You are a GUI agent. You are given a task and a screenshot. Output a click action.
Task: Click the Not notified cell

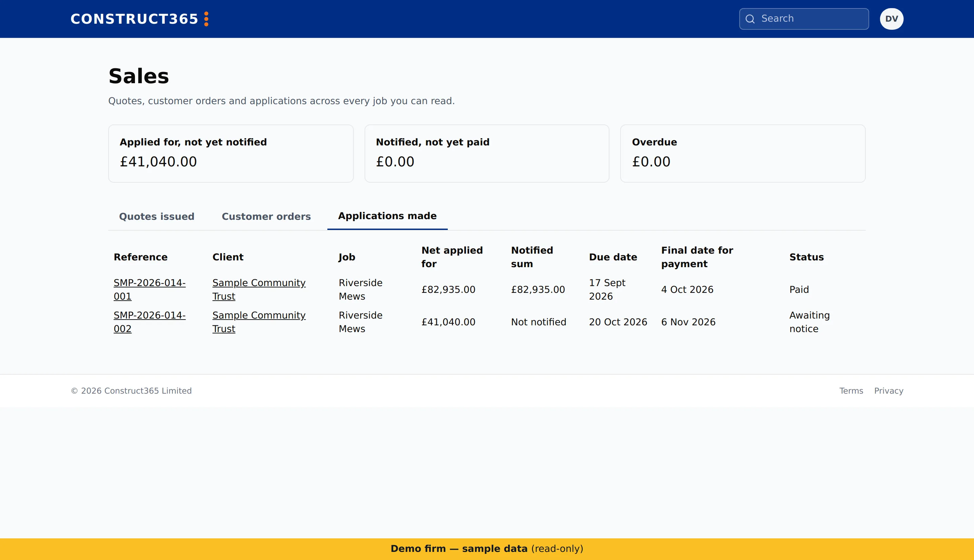click(x=538, y=322)
